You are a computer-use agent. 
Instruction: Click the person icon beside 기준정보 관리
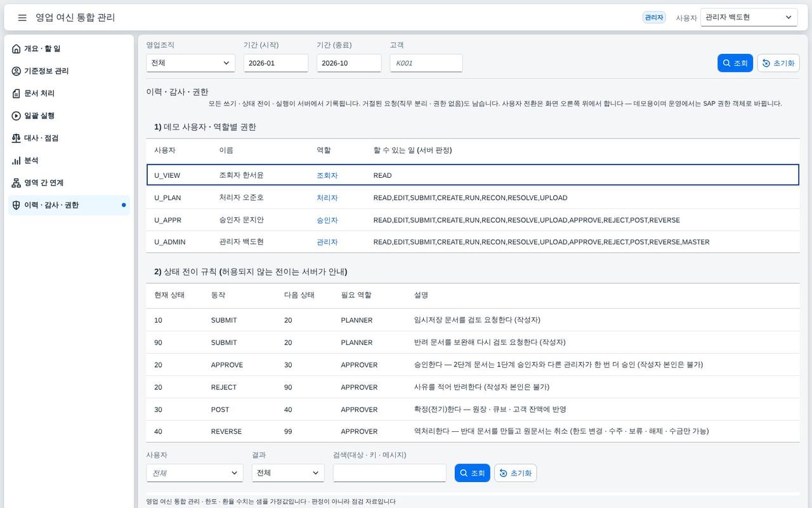coord(16,71)
